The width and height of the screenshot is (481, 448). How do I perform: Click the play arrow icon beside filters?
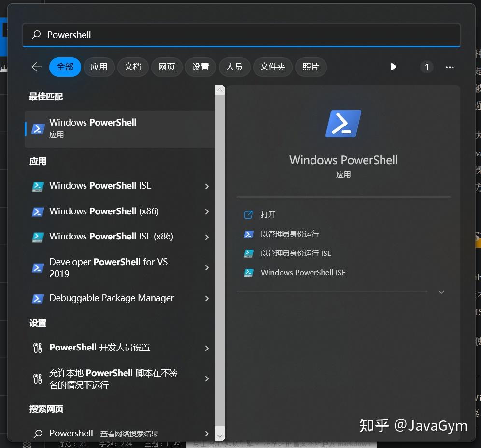point(393,67)
